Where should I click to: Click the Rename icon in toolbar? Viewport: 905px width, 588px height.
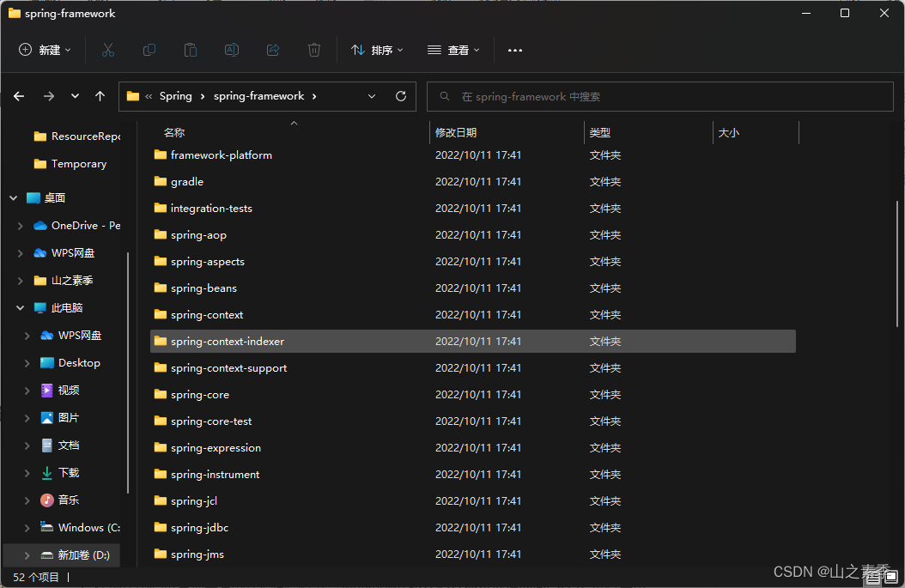pos(232,50)
